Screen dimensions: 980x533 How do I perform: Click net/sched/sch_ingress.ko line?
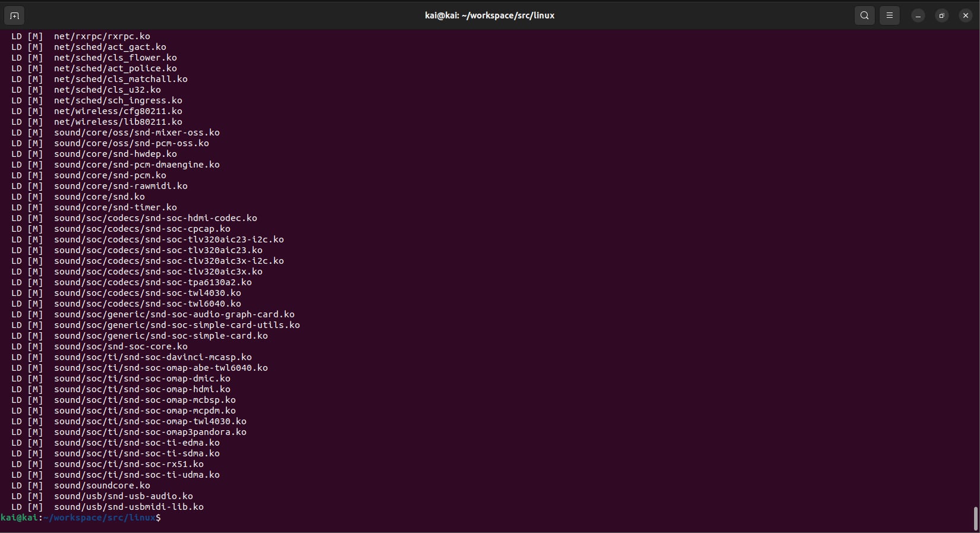[97, 100]
